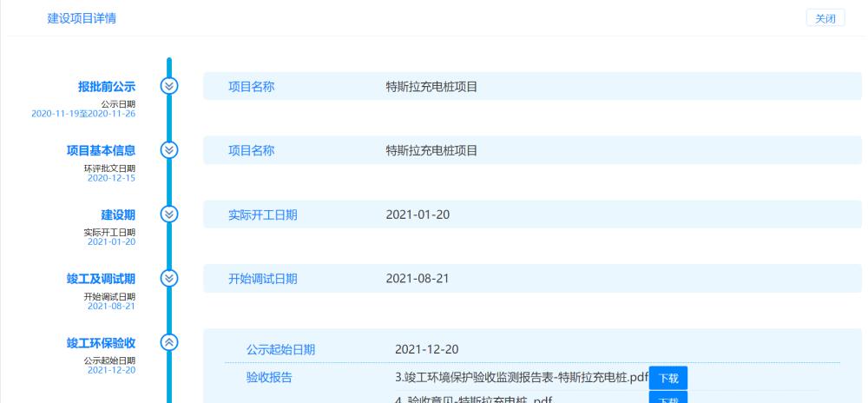Click sidebar date 2021-12-20 under 竣工环保验收

pyautogui.click(x=111, y=370)
